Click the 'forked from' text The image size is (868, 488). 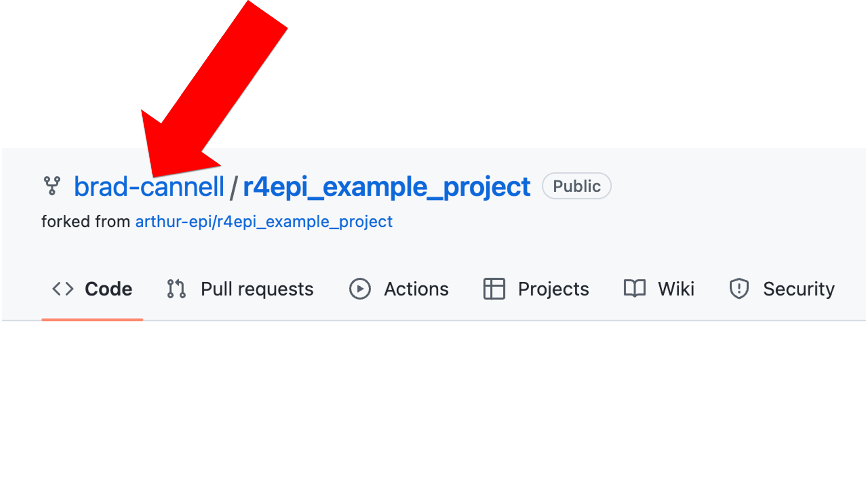click(x=86, y=222)
